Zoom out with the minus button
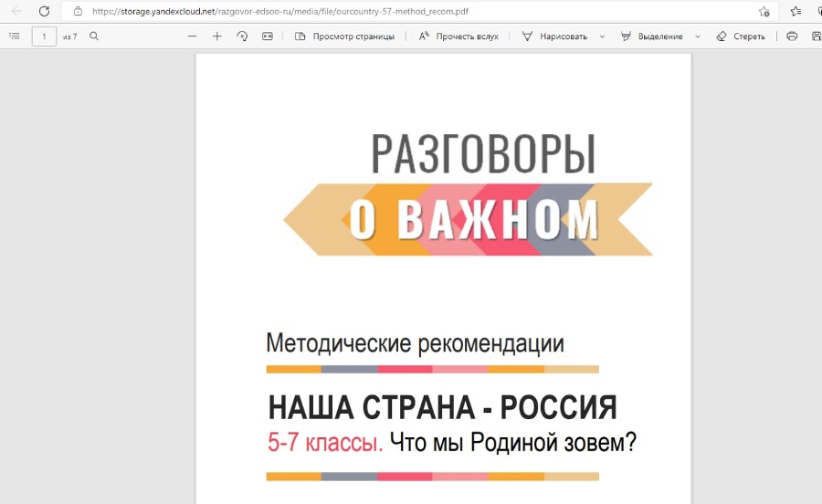This screenshot has height=504, width=822. click(192, 37)
